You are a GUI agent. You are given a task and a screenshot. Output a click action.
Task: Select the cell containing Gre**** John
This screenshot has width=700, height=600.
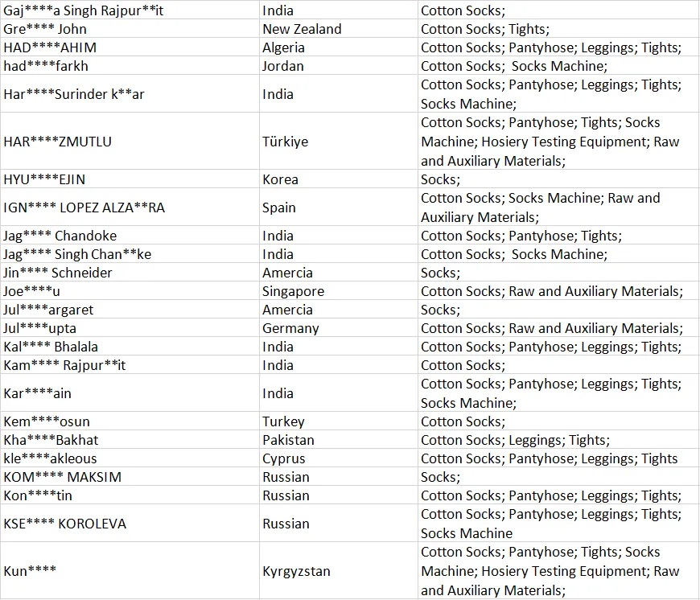click(130, 28)
